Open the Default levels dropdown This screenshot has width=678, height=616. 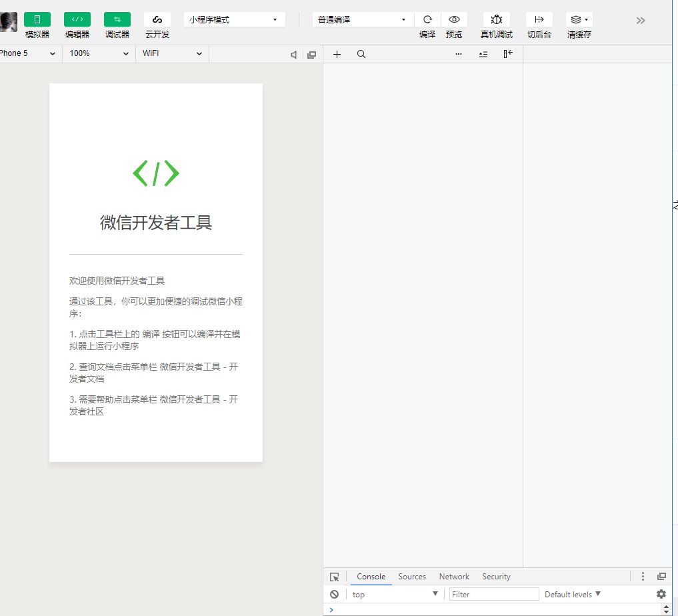pos(573,595)
